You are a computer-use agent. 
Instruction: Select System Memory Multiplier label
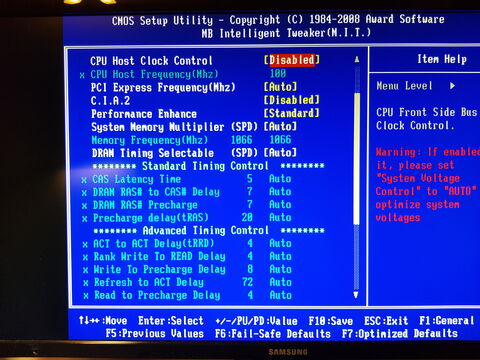158,127
